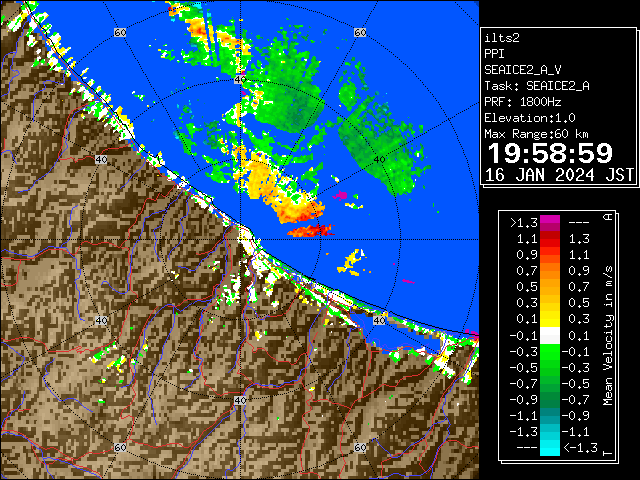
Task: Select the vertical 'Mean Velocity in m/s' label
Action: [608, 336]
